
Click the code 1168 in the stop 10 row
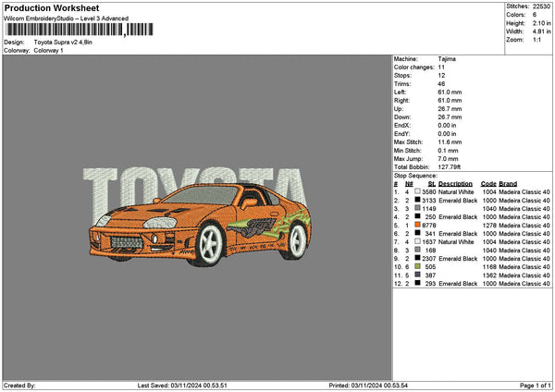coord(489,266)
